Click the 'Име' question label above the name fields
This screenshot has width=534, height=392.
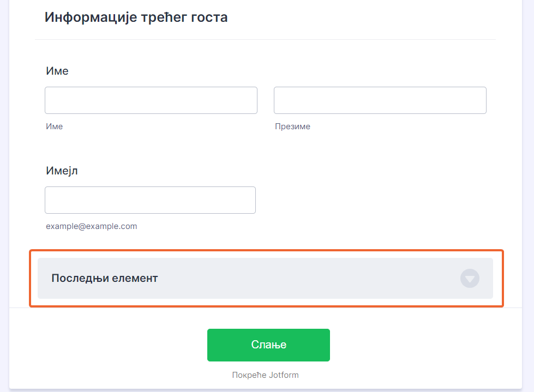pos(57,71)
